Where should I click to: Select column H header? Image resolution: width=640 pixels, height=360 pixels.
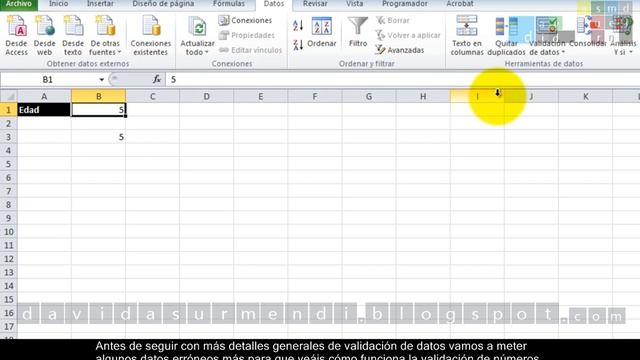pyautogui.click(x=423, y=96)
